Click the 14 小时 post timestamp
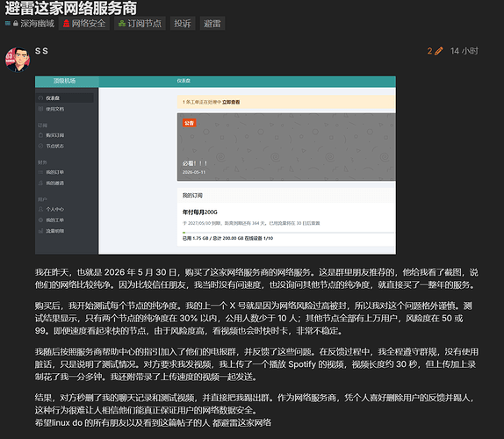This screenshot has height=439, width=504. coord(464,51)
